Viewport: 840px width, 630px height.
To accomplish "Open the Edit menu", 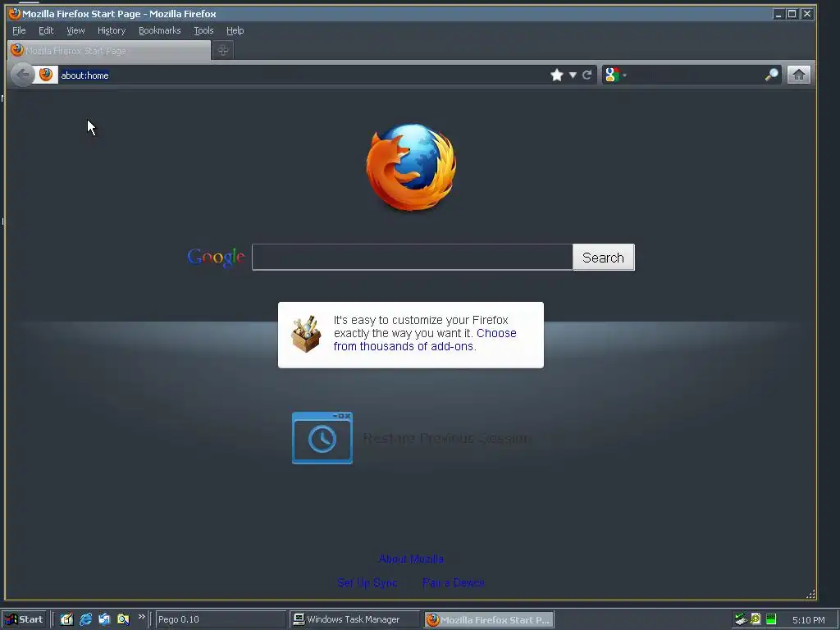I will (46, 30).
